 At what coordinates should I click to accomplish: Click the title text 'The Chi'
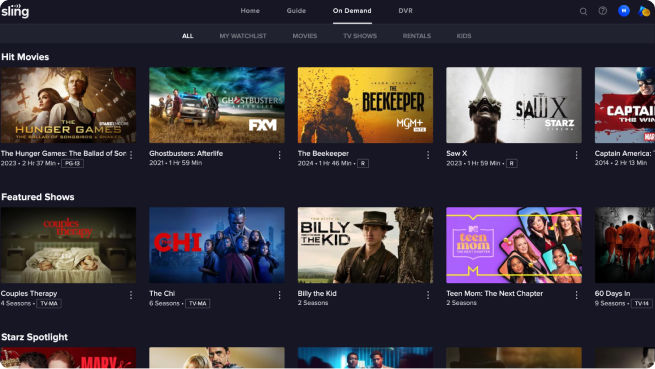pyautogui.click(x=162, y=293)
